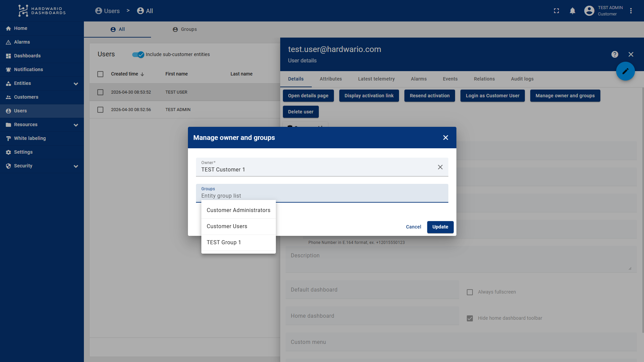Click the All breadcrumb item
644x362 pixels.
point(145,11)
